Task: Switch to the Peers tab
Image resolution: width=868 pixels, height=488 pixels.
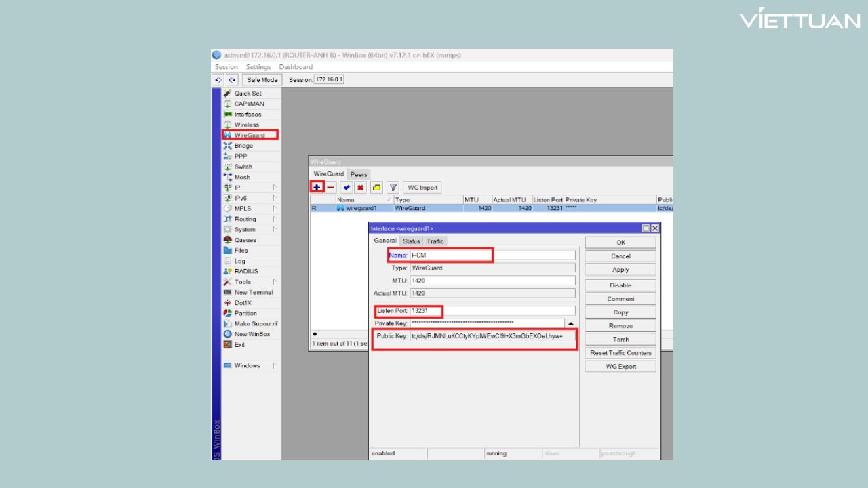Action: click(x=359, y=174)
